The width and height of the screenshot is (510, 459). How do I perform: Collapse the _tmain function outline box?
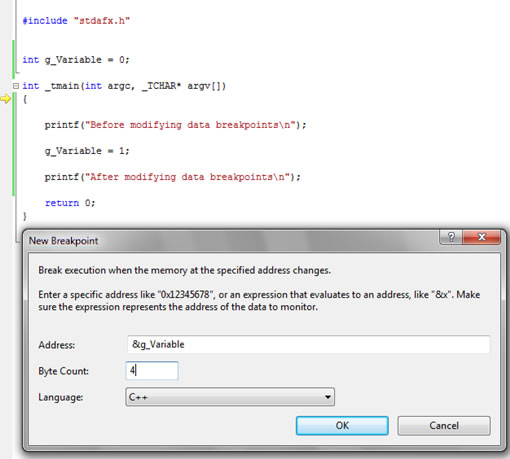[16, 86]
